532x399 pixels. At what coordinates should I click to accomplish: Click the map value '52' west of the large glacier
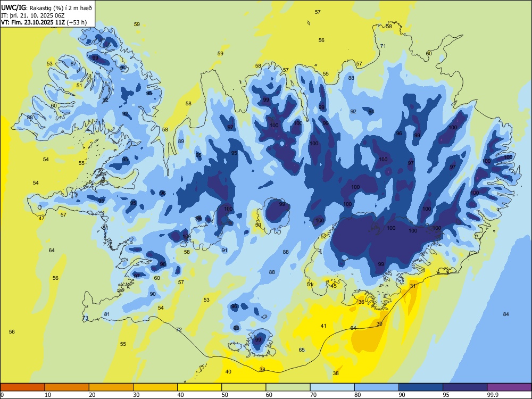(x=323, y=236)
